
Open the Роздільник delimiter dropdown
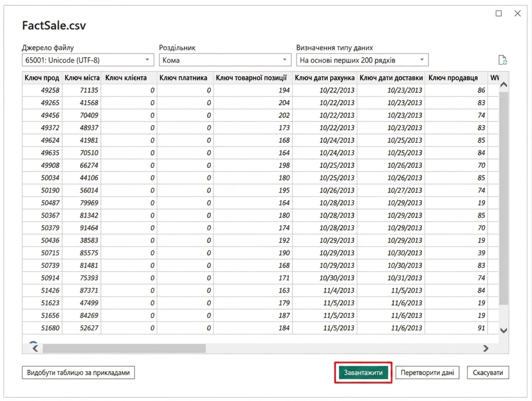[x=225, y=60]
